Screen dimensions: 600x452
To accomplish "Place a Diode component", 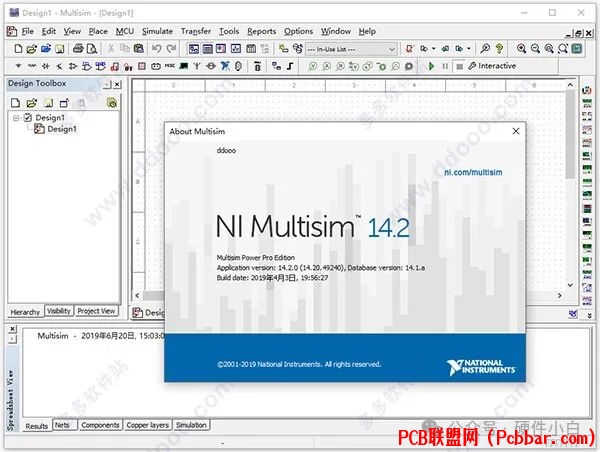I will click(x=46, y=66).
